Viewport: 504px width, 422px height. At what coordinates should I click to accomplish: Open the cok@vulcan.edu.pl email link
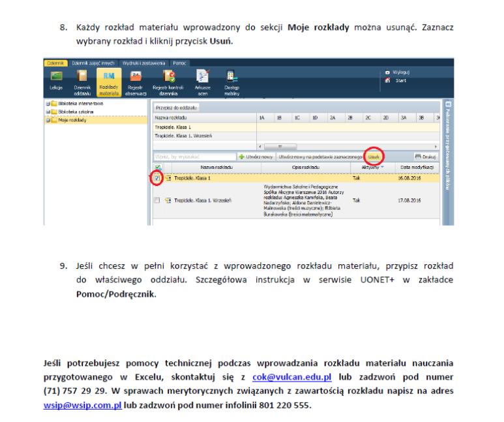coord(292,376)
